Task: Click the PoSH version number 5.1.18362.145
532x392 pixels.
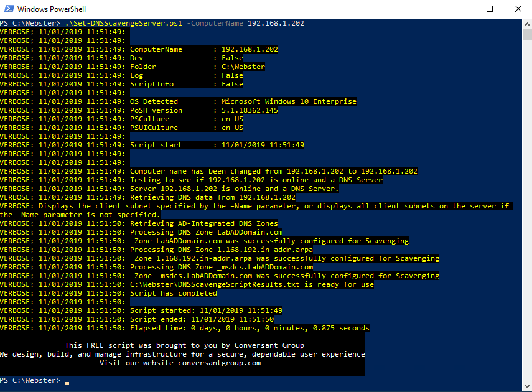Action: (x=250, y=110)
